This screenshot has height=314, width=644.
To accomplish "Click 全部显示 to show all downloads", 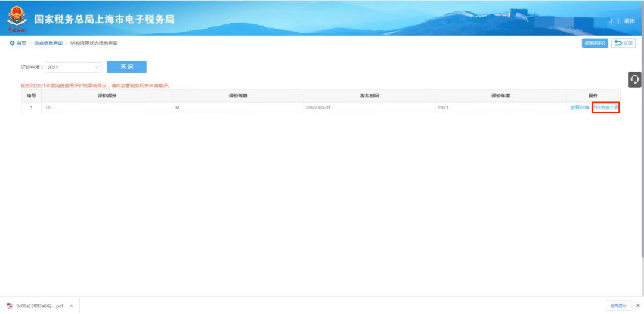I will pos(618,306).
